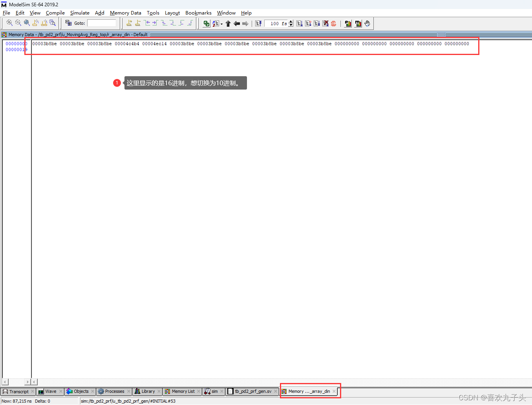
Task: Select the Zoom In toolbar tool
Action: point(9,23)
